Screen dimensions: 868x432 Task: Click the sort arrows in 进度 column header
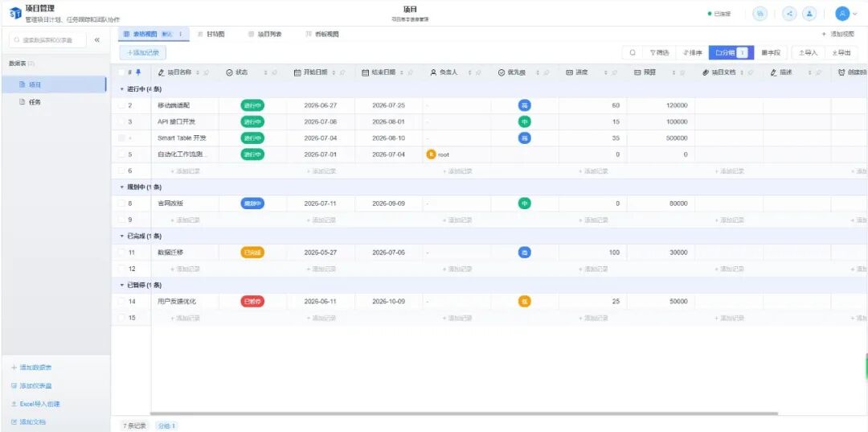tap(606, 72)
